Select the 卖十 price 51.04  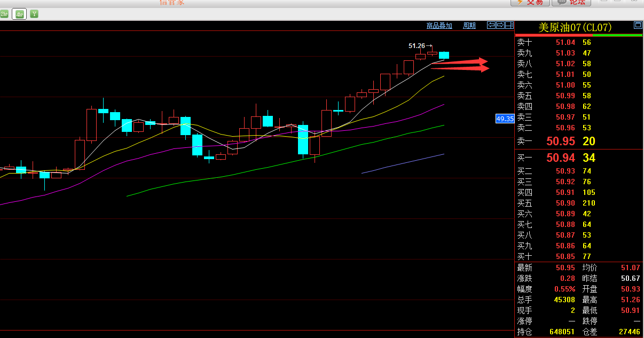click(x=566, y=42)
